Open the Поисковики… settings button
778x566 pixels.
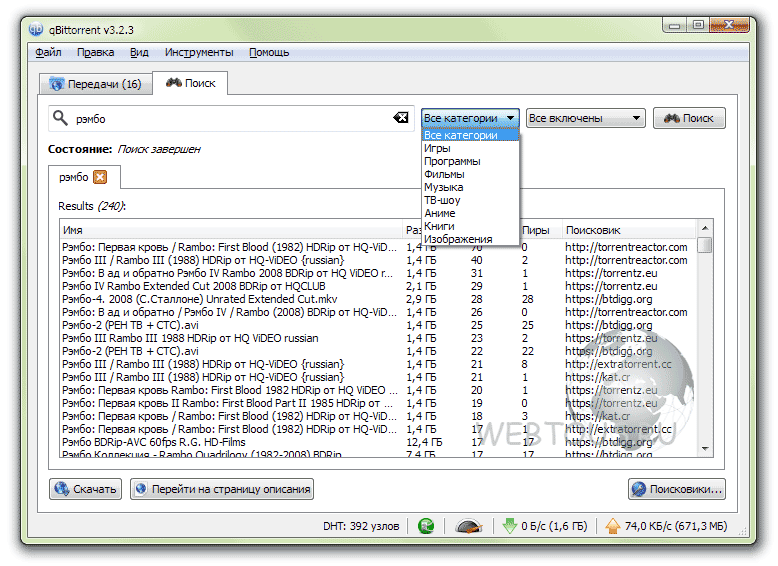[677, 489]
